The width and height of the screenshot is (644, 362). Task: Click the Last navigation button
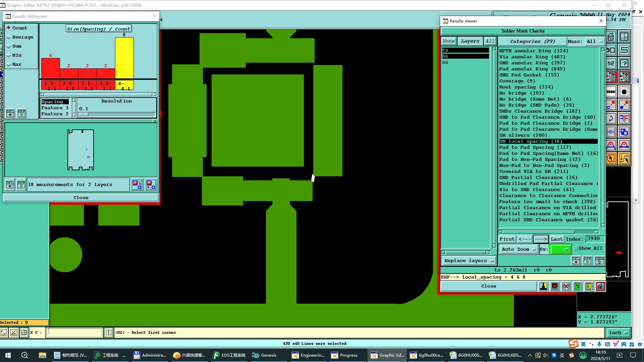point(556,239)
